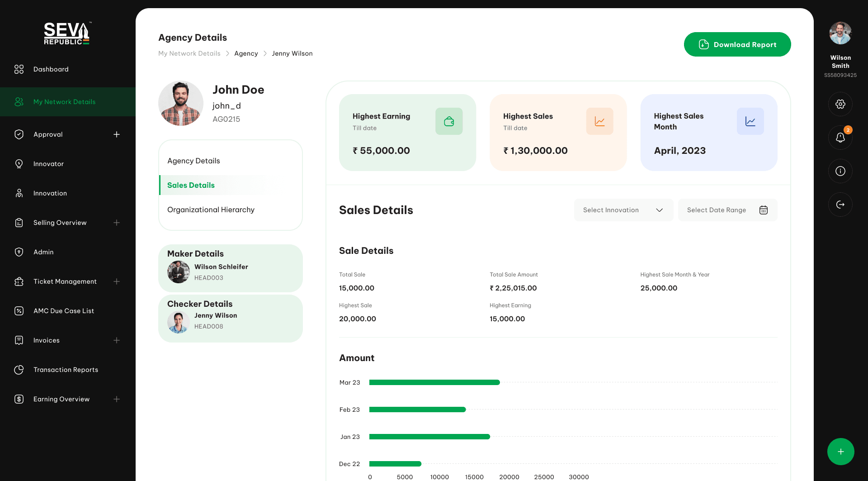Click the SEVA Republic logo
The height and width of the screenshot is (481, 868).
tap(67, 33)
